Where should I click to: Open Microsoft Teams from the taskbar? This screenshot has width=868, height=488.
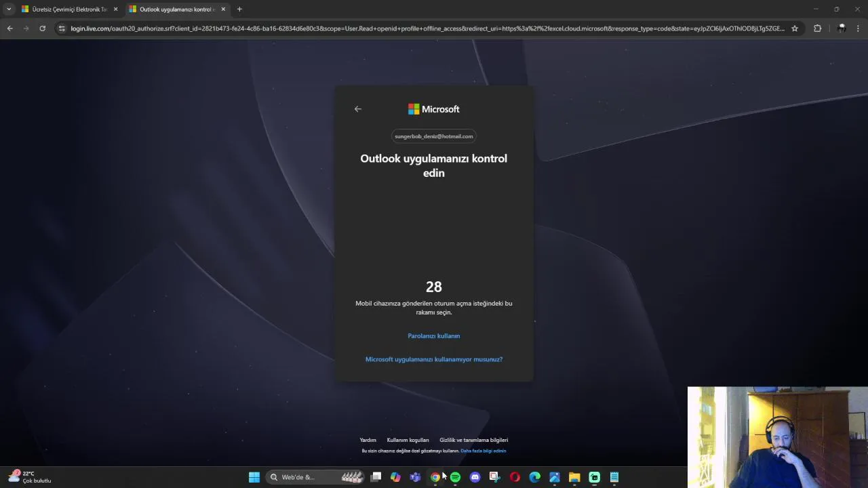point(415,477)
